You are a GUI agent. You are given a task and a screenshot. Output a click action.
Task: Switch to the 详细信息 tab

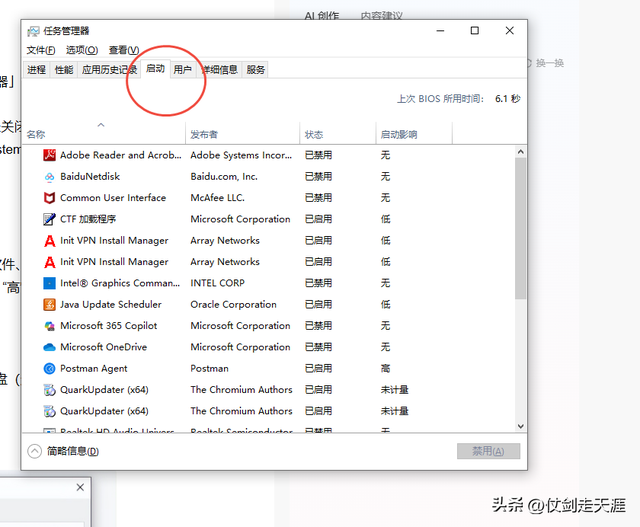coord(220,70)
